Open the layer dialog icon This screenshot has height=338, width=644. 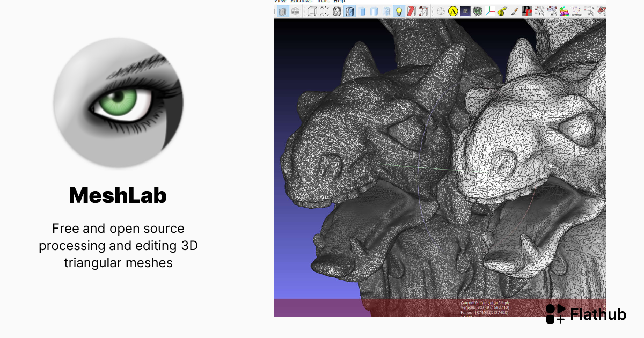tap(282, 11)
